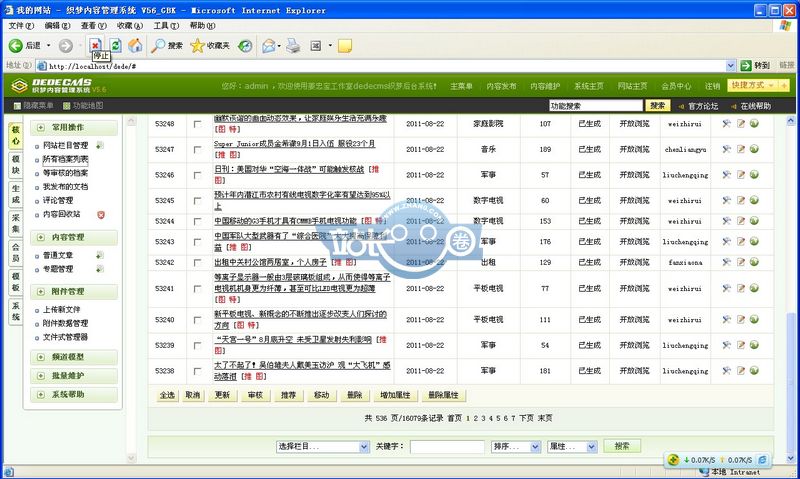Screen dimensions: 800x479
Task: Open the 帮助 menu
Action: (203, 26)
